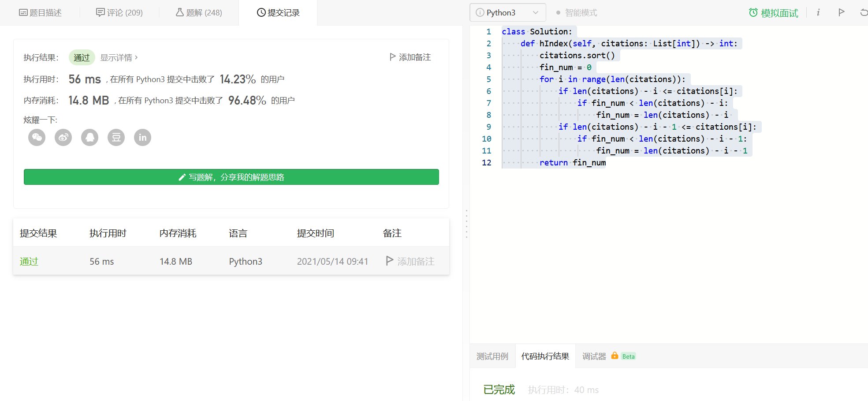Share result to Douban icon
Image resolution: width=868 pixels, height=401 pixels.
[x=116, y=138]
